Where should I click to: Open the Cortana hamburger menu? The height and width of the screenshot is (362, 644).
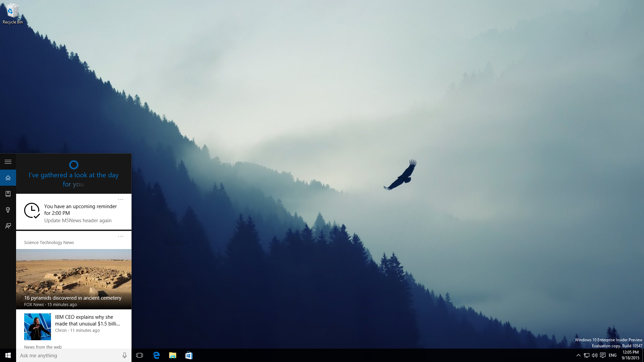8,162
